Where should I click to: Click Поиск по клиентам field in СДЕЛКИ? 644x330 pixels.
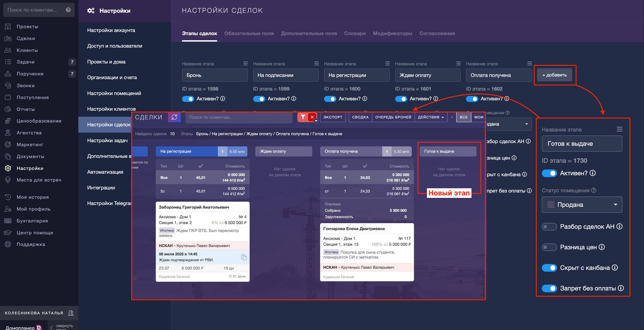239,117
